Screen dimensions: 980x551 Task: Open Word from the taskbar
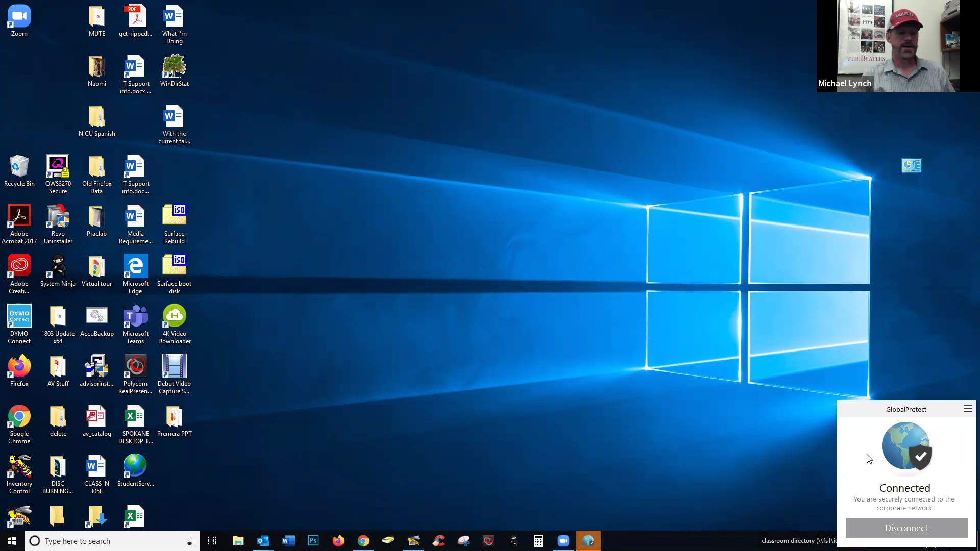pyautogui.click(x=288, y=541)
